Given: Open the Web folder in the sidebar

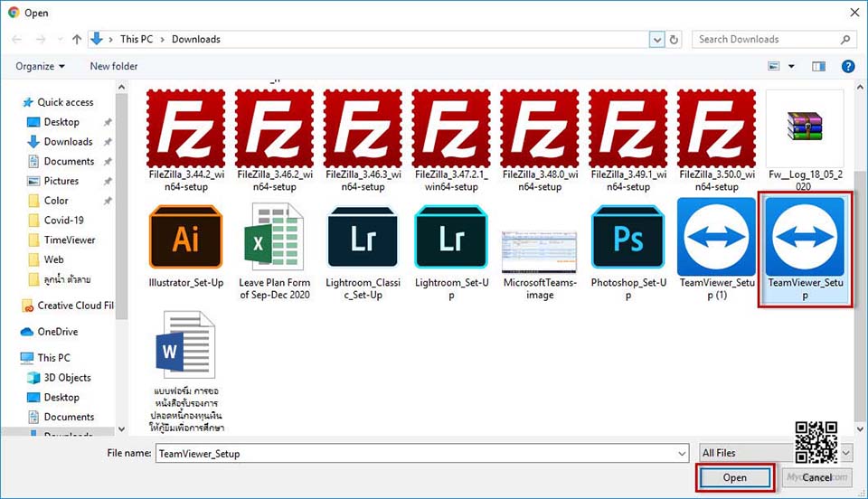Looking at the screenshot, I should (46, 259).
